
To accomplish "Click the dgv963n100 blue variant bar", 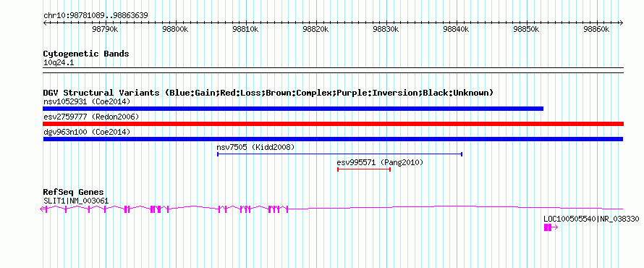I will pyautogui.click(x=333, y=139).
